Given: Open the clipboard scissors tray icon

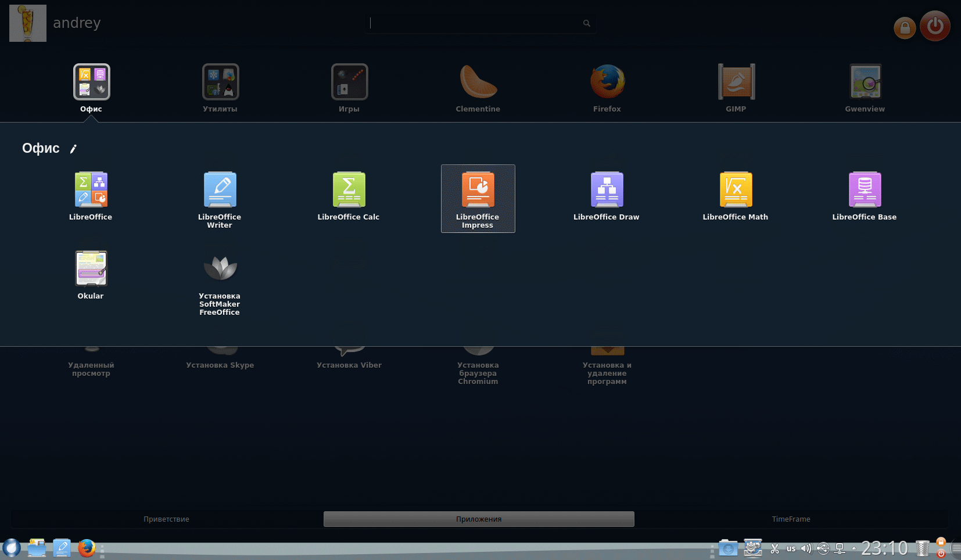Looking at the screenshot, I should [x=775, y=548].
